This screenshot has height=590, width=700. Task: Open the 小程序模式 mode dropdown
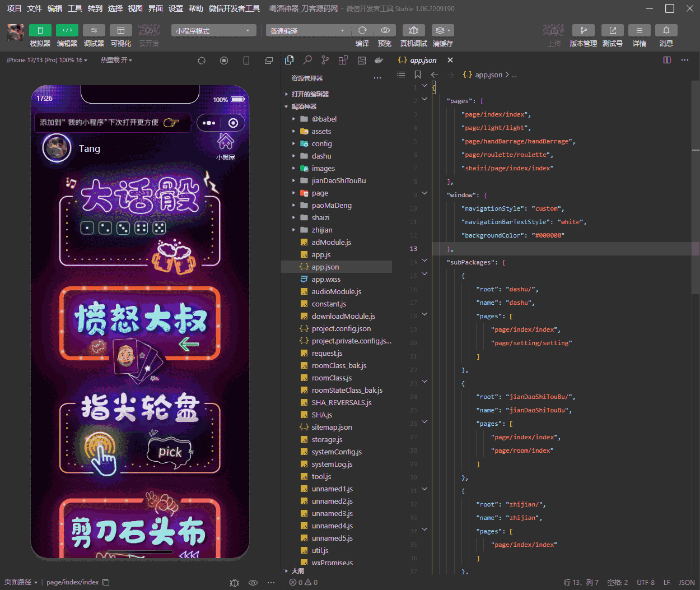(213, 31)
